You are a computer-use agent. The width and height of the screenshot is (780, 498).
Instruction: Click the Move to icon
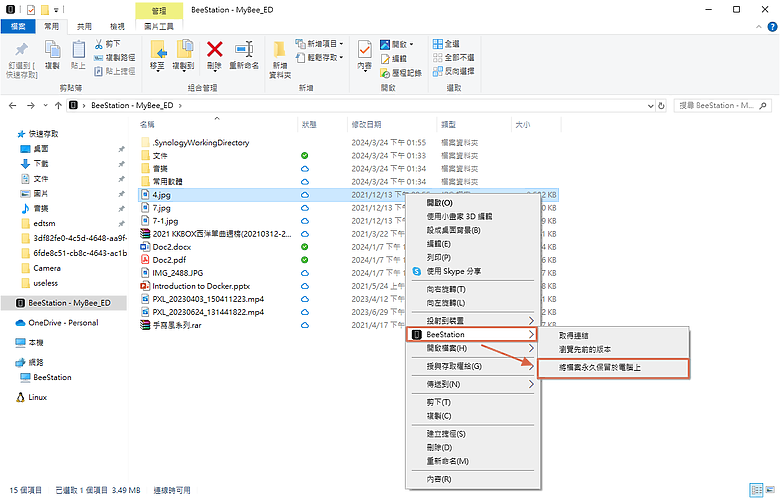pyautogui.click(x=158, y=50)
